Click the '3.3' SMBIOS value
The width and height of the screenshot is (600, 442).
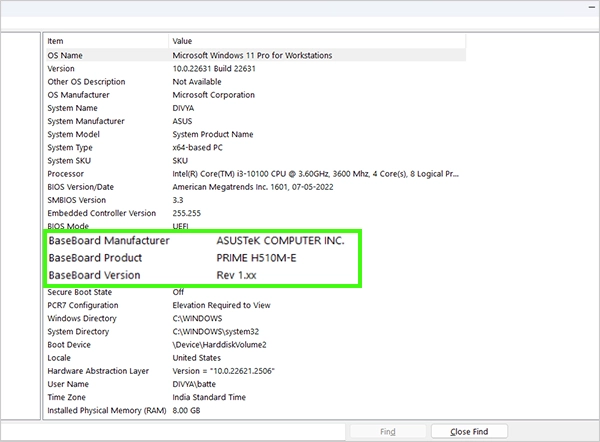pyautogui.click(x=178, y=200)
